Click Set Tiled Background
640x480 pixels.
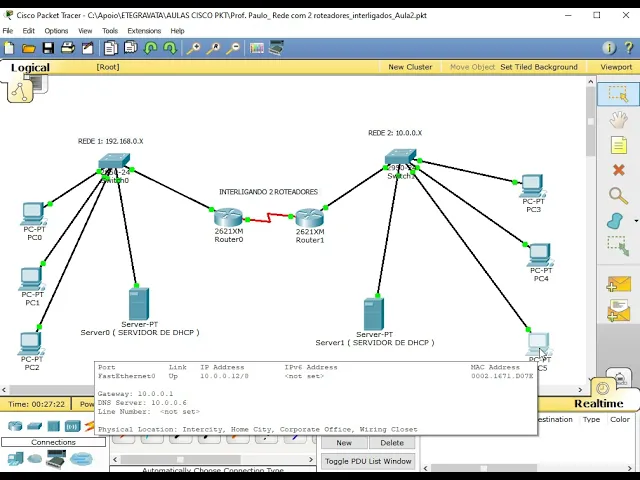(539, 67)
